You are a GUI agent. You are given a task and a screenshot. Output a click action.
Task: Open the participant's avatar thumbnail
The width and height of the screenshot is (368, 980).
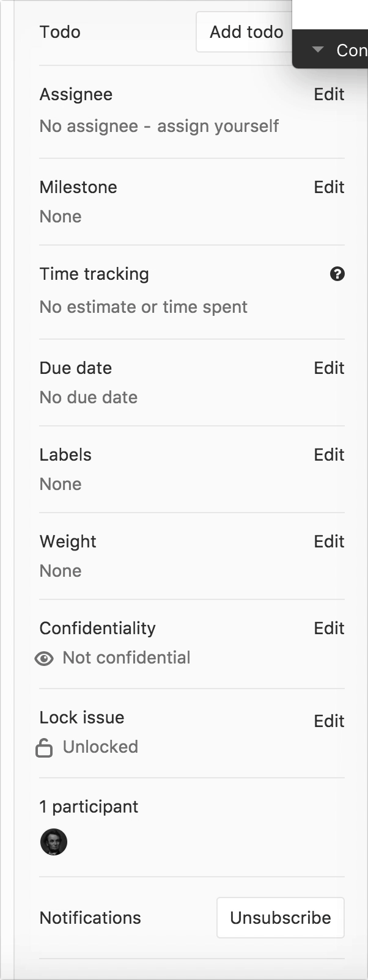point(54,842)
